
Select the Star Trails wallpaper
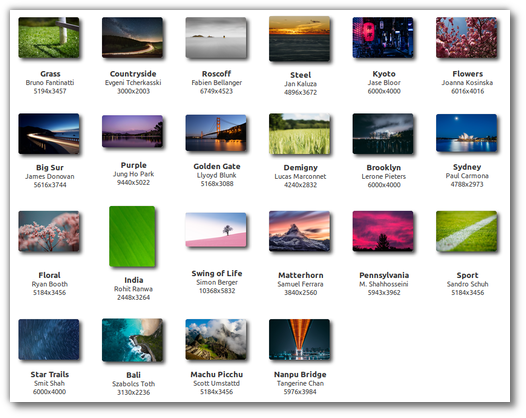[49, 339]
